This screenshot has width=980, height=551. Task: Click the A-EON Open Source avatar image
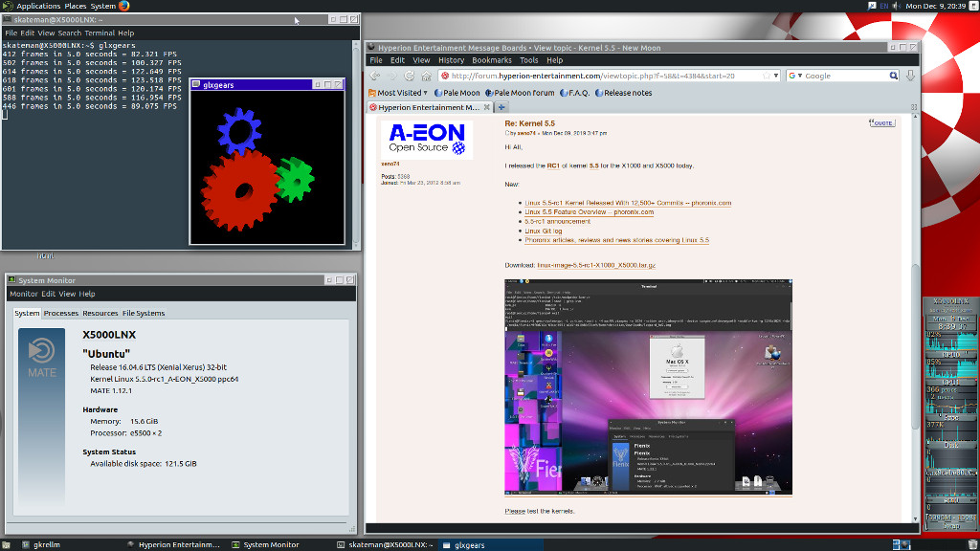[x=427, y=140]
